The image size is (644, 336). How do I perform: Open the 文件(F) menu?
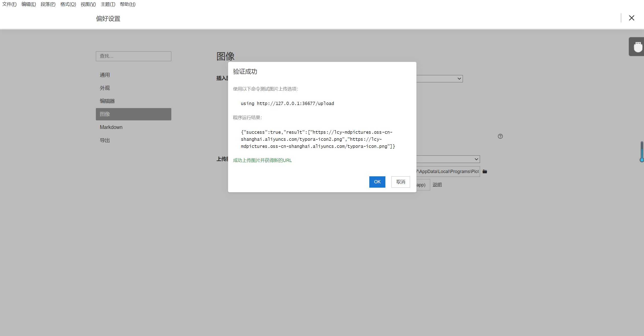click(x=9, y=4)
